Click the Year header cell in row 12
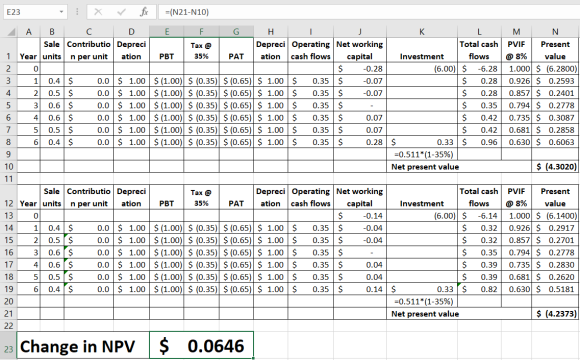The height and width of the screenshot is (360, 580). (28, 197)
